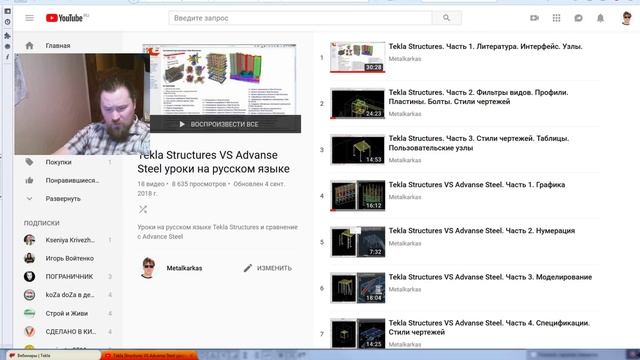
Task: Open video 'Часть 4. Спецификации. Стили чертежей'
Action: tap(489, 328)
